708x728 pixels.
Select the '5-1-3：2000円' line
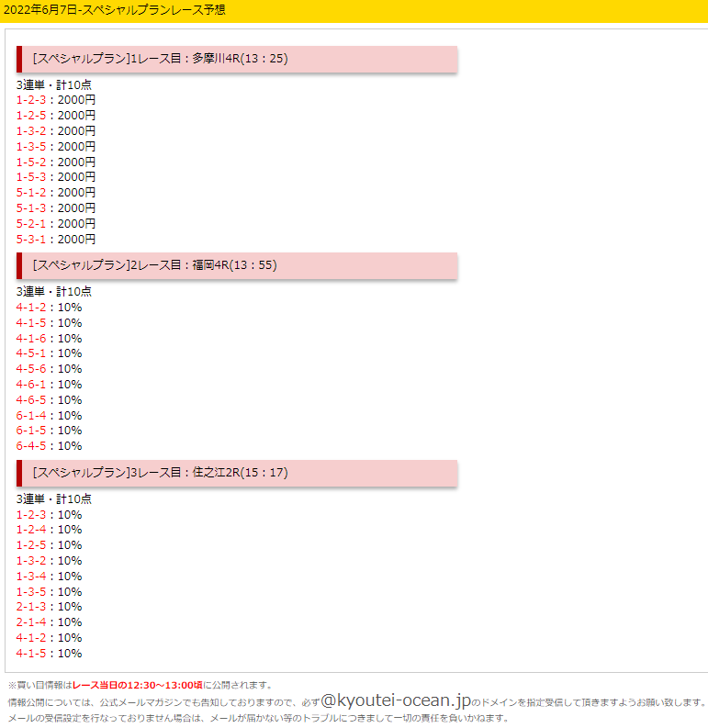click(56, 208)
